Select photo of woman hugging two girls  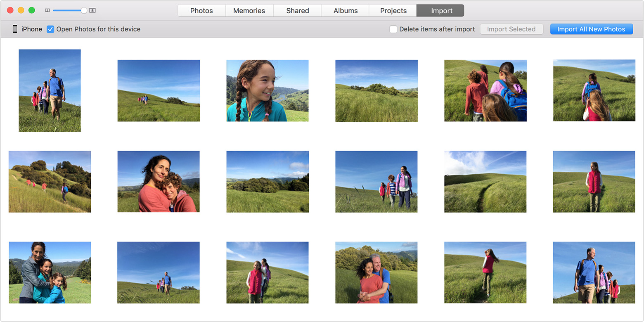coord(50,272)
